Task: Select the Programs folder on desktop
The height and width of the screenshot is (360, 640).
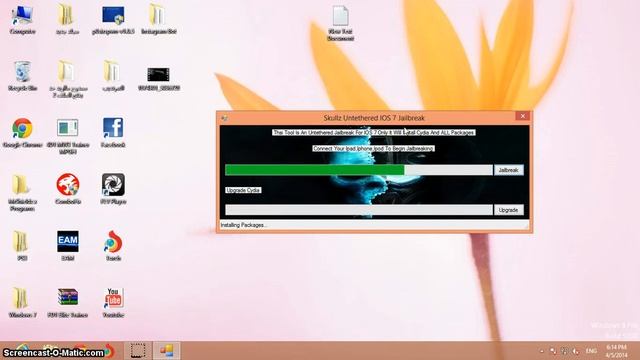Action: (22, 193)
